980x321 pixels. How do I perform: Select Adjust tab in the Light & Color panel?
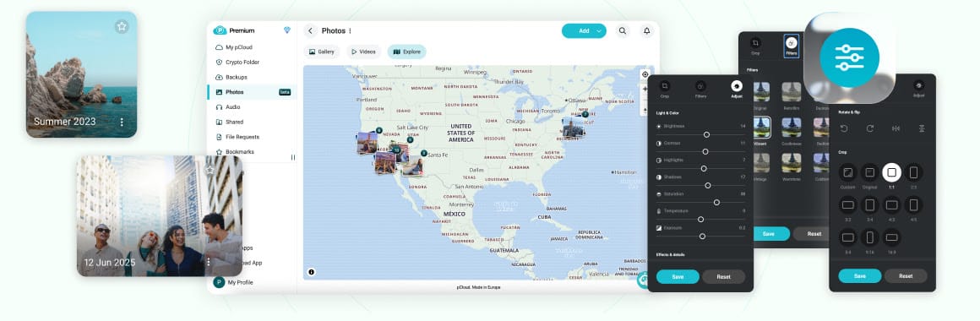tap(737, 90)
